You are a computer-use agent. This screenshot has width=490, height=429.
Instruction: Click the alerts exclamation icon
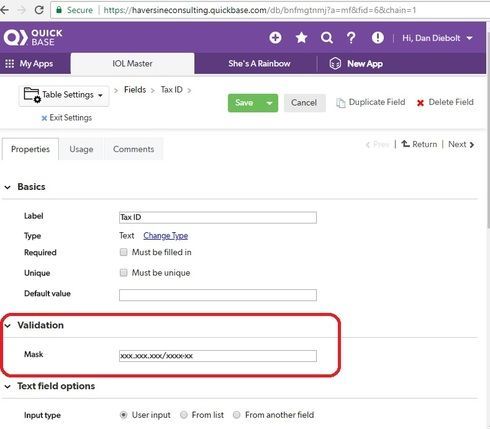click(x=378, y=38)
